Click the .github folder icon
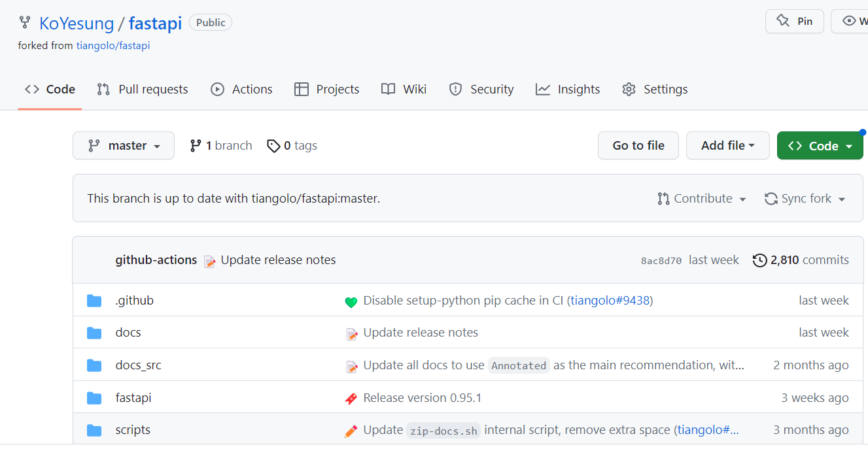Image resolution: width=868 pixels, height=449 pixels. [94, 301]
